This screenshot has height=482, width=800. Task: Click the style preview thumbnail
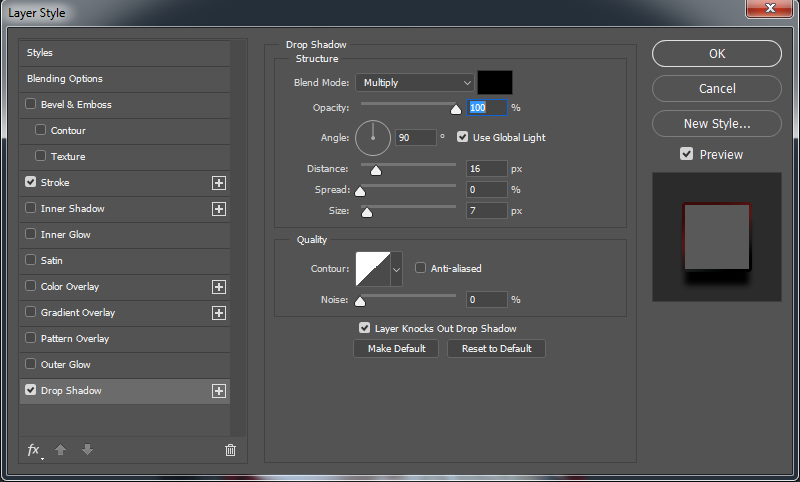(x=717, y=237)
